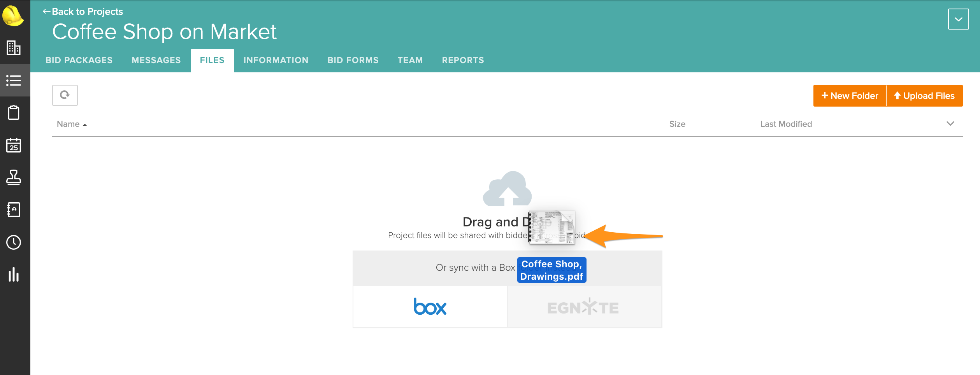
Task: Click the yellow hard hat logo
Action: tap(13, 16)
